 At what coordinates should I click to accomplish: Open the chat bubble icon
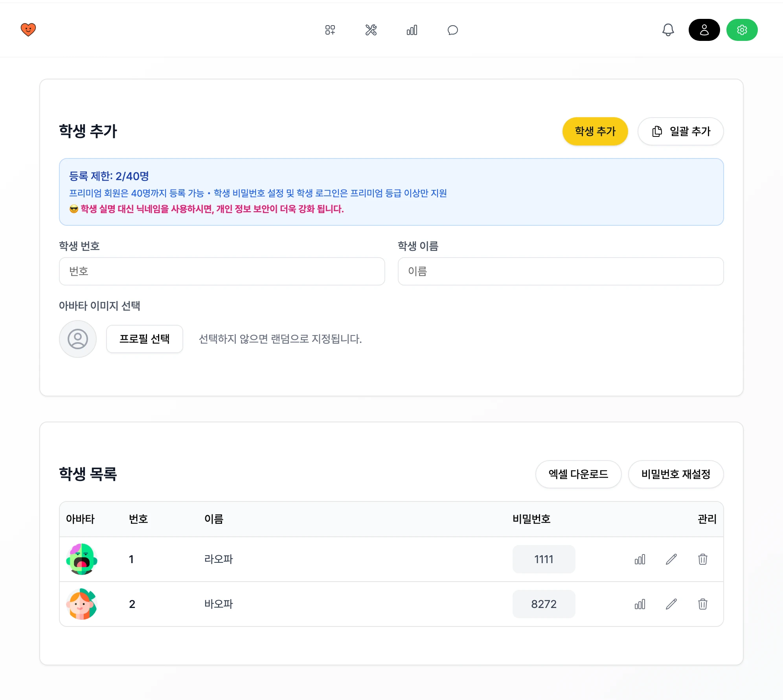pyautogui.click(x=453, y=30)
